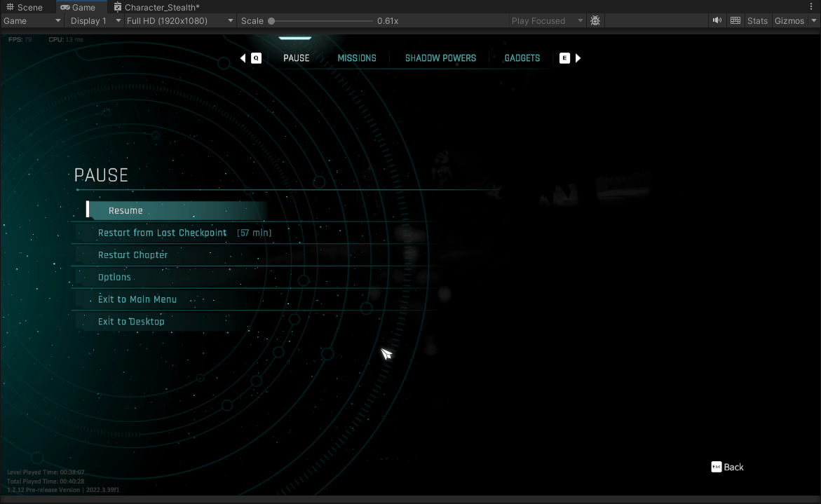The width and height of the screenshot is (821, 504).
Task: Click the right arrow next to E key
Action: (578, 58)
